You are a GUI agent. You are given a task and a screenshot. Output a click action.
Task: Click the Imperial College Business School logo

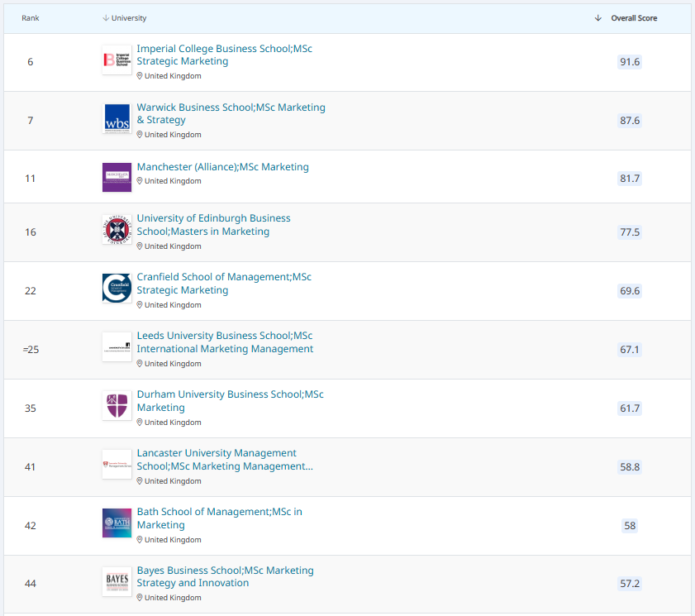pos(117,60)
